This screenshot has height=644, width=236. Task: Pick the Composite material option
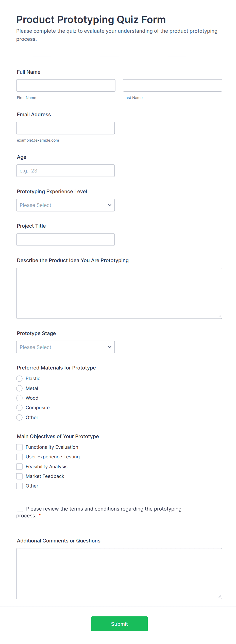click(20, 408)
